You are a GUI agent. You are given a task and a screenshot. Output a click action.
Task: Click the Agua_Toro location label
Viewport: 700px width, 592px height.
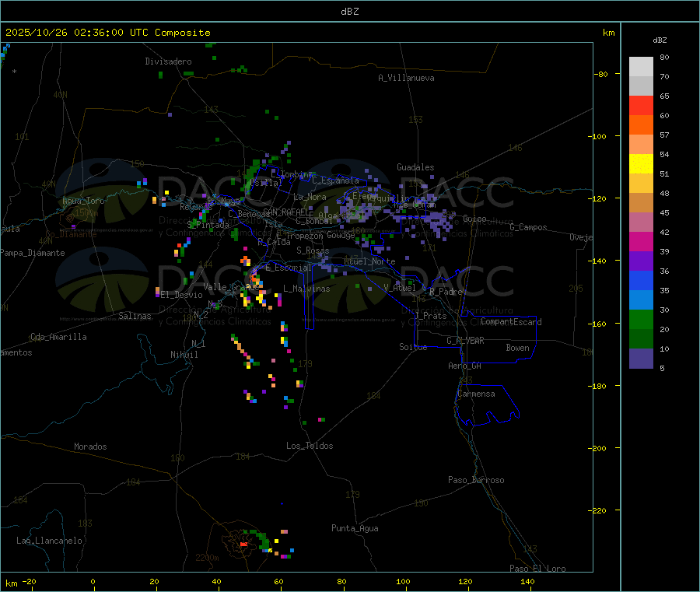[x=83, y=201]
